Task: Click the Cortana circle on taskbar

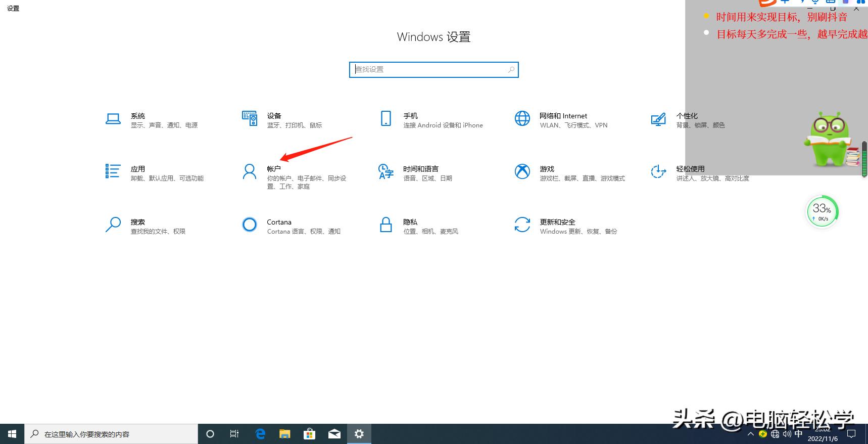Action: [x=210, y=434]
